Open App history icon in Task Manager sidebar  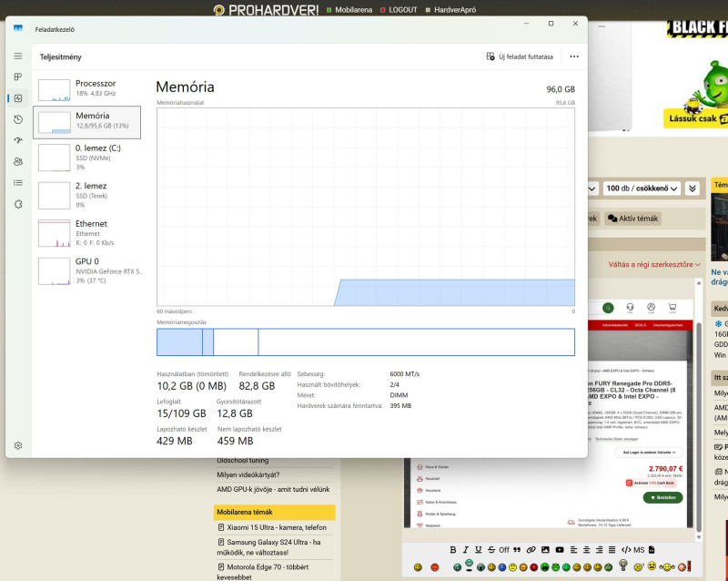tap(18, 119)
